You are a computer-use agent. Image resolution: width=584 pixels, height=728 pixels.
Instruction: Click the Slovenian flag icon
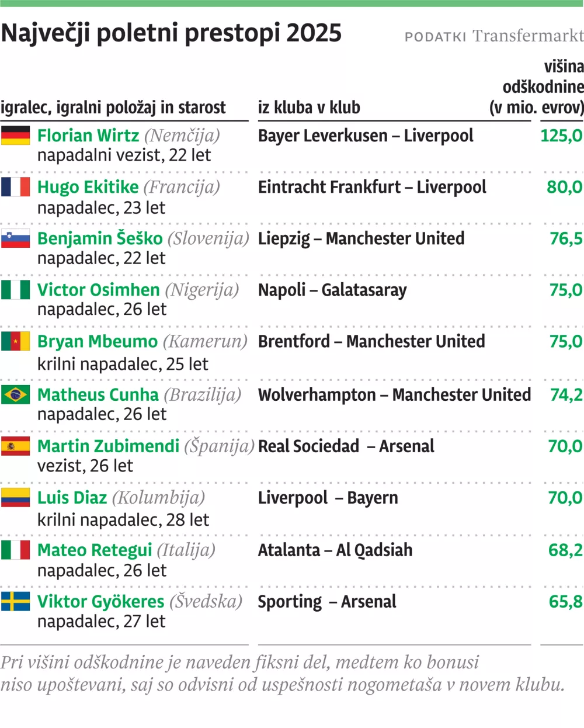15,238
